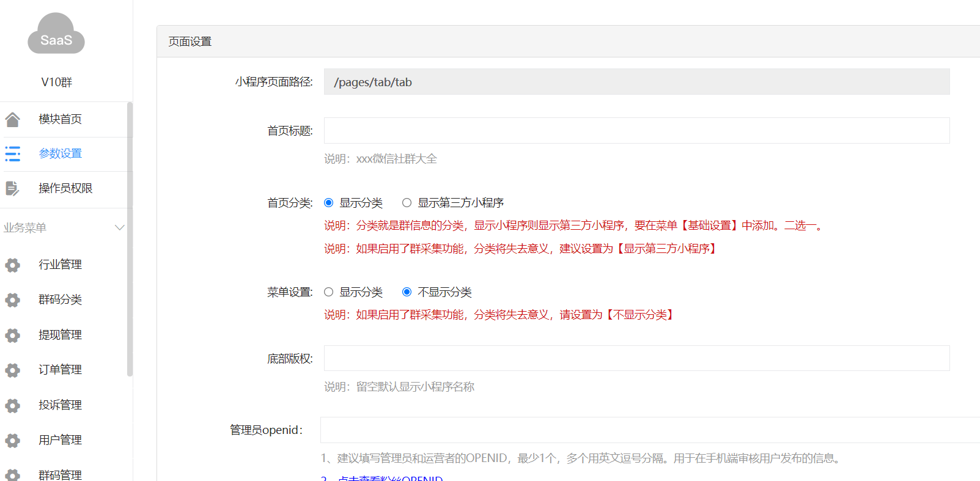This screenshot has height=481, width=980.
Task: Click the document icon beside 操作员权限
Action: 13,188
